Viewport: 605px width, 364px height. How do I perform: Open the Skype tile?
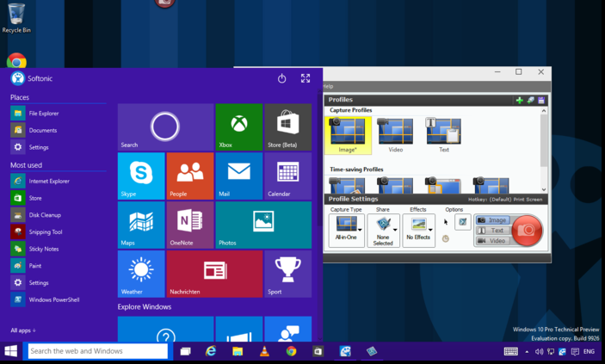141,176
